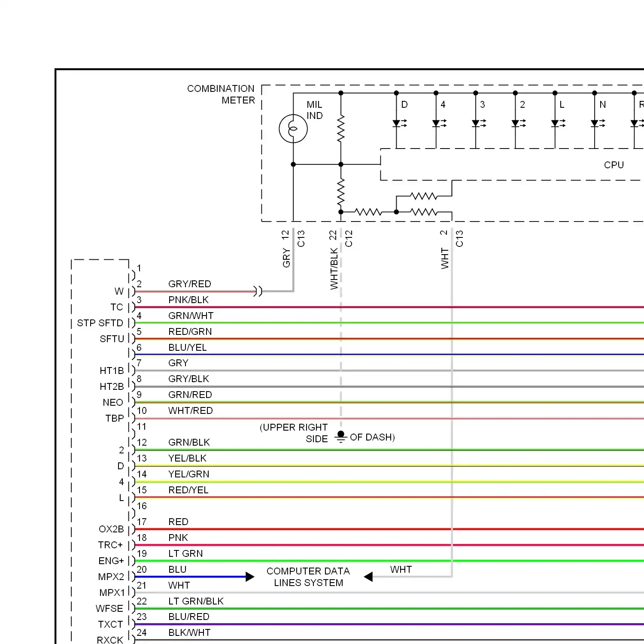Screen dimensions: 644x644
Task: Click pin number 11 on the connector
Action: 142,426
